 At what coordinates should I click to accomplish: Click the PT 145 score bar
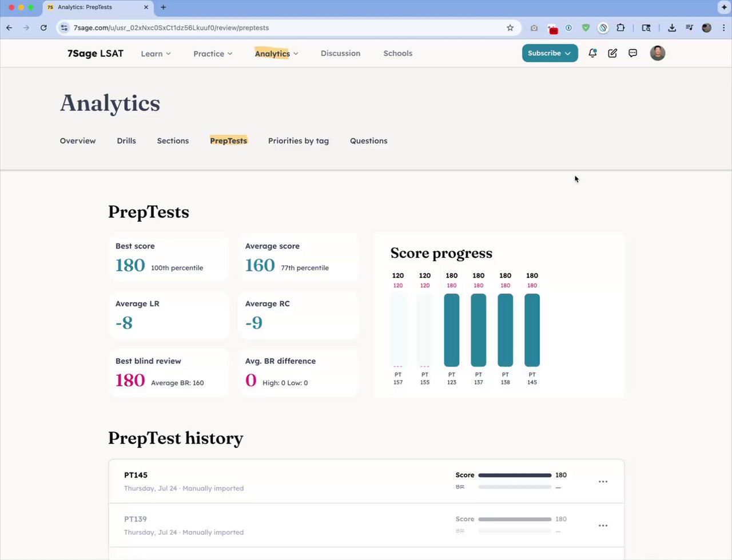pyautogui.click(x=532, y=330)
